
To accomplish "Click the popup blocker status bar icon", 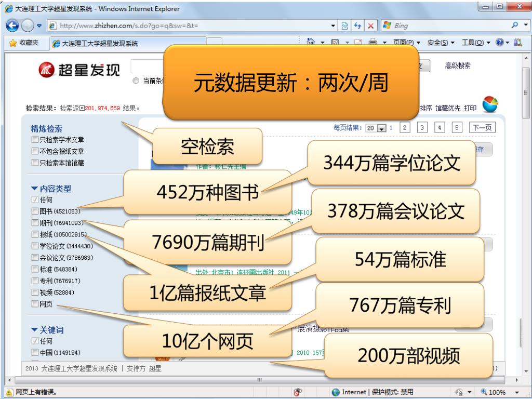I will 298,392.
